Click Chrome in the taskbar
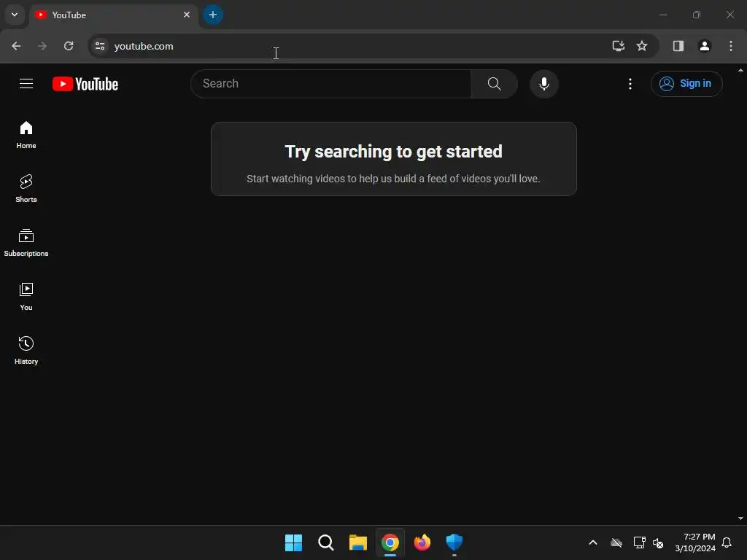The height and width of the screenshot is (560, 747). click(390, 542)
